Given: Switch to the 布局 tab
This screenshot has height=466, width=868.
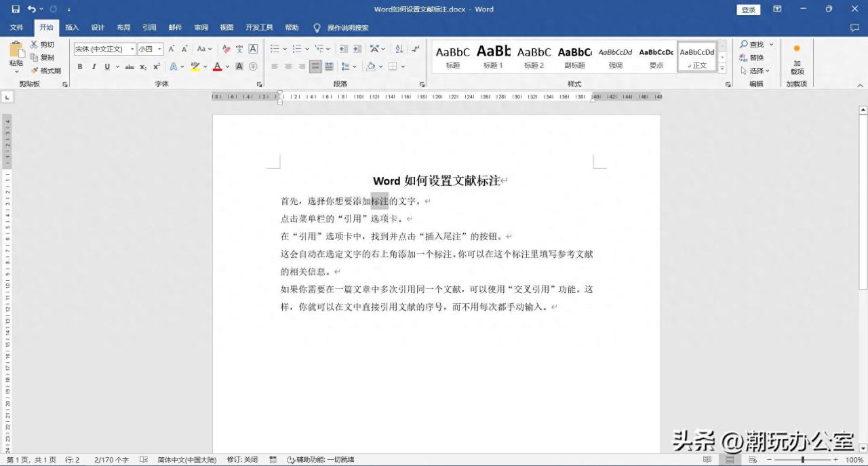Looking at the screenshot, I should (123, 28).
